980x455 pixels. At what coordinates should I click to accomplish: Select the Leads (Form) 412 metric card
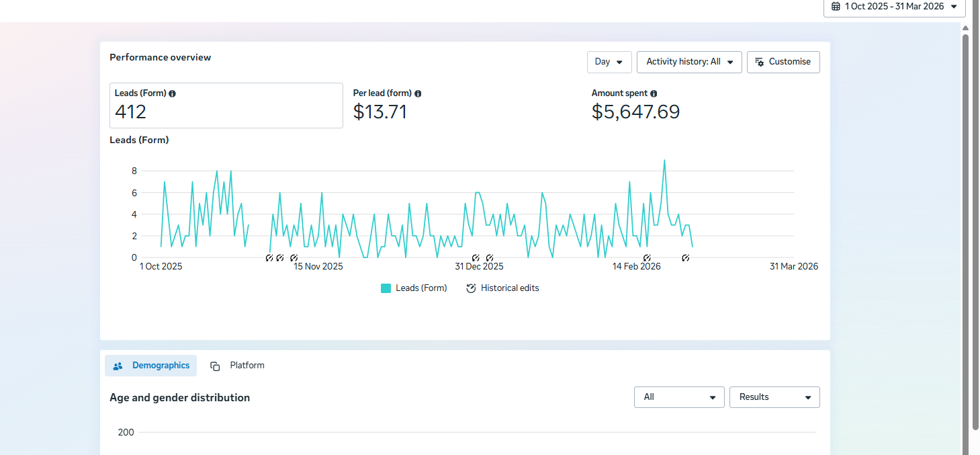coord(226,106)
